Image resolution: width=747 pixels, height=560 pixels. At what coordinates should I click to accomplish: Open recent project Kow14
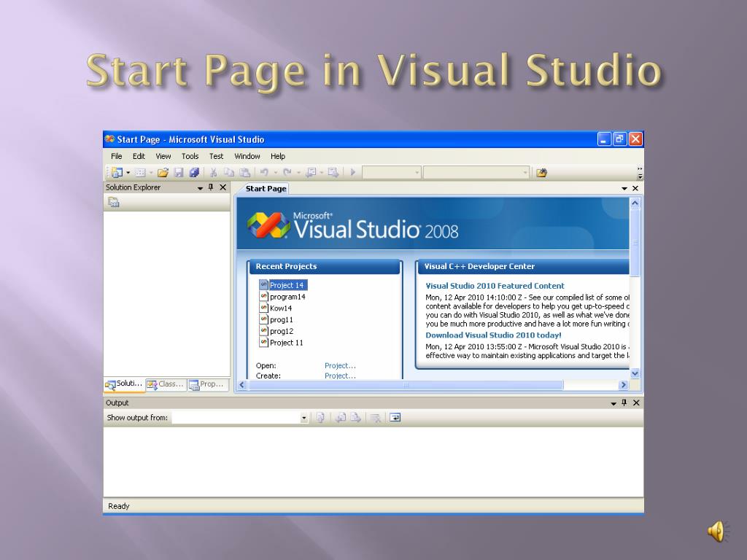(276, 308)
